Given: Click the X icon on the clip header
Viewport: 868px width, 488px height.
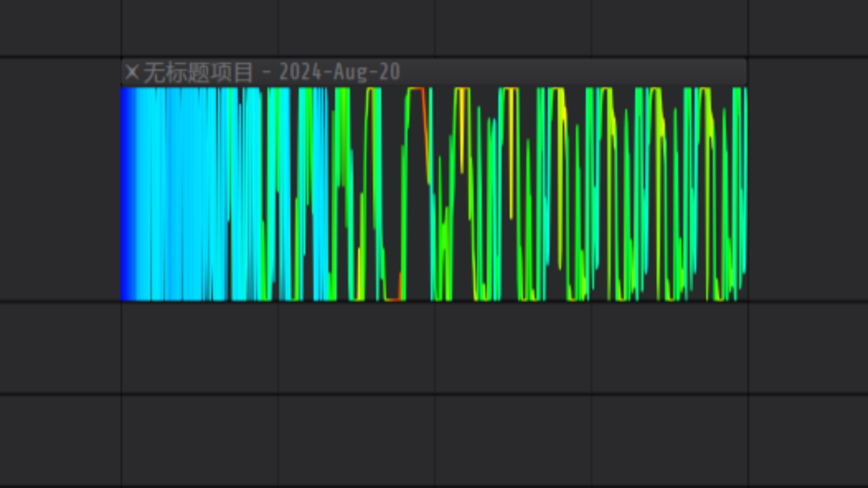Looking at the screenshot, I should point(132,72).
